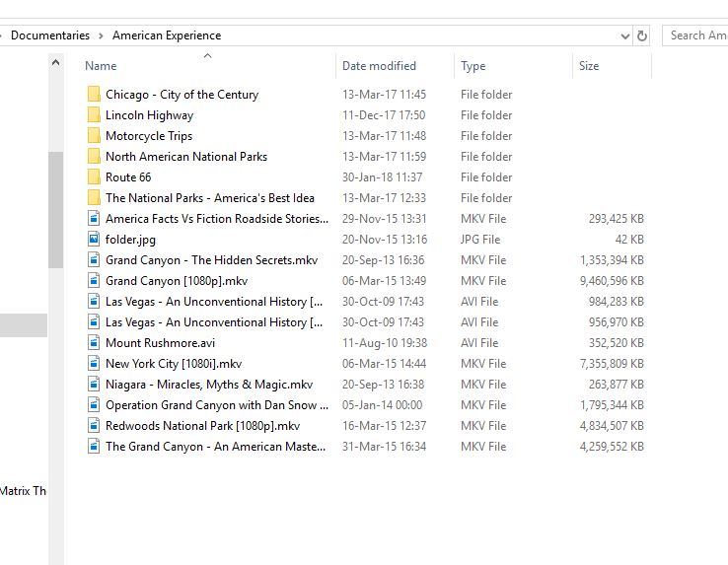Select the file name New York City [1080i].mkv
This screenshot has width=728, height=565.
[174, 364]
